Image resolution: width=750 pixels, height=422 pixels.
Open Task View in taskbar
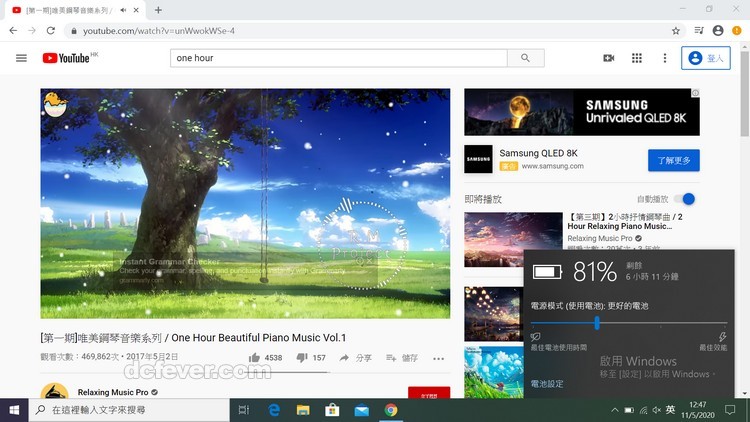coord(244,410)
